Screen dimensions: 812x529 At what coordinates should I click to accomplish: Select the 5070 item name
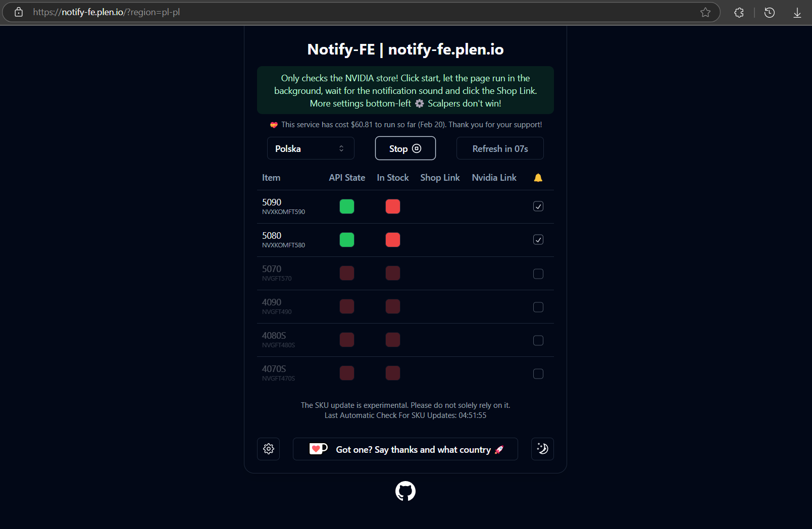tap(272, 269)
